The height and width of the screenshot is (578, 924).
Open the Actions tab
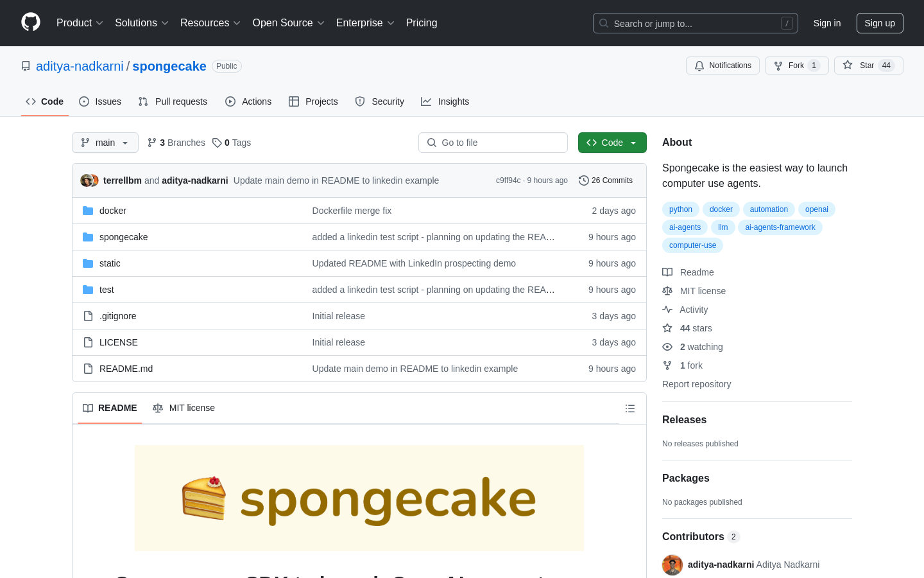pos(248,101)
